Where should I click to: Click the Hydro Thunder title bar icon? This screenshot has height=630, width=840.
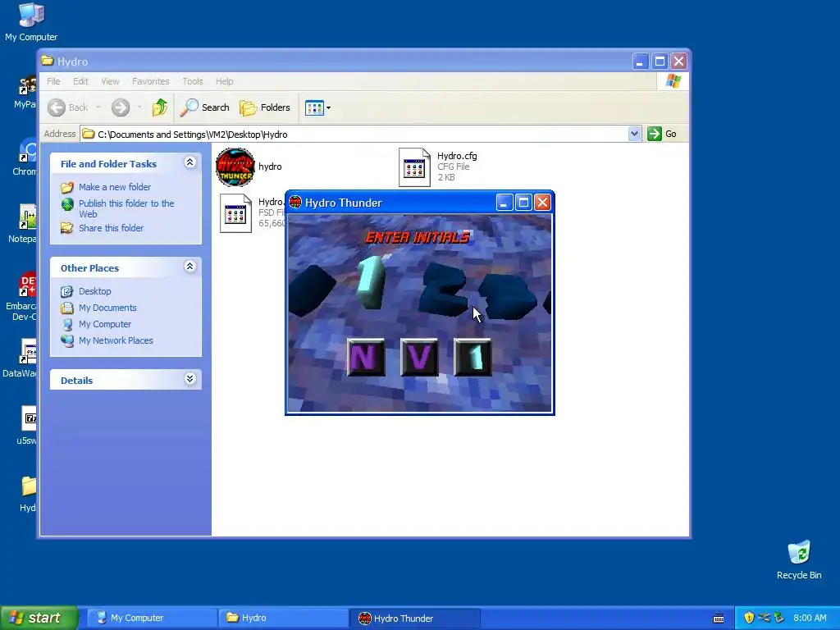pos(295,203)
